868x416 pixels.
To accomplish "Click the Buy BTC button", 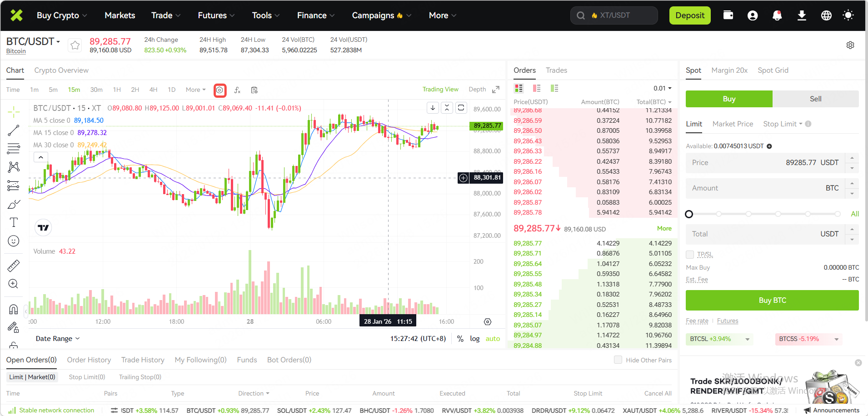I will [772, 301].
